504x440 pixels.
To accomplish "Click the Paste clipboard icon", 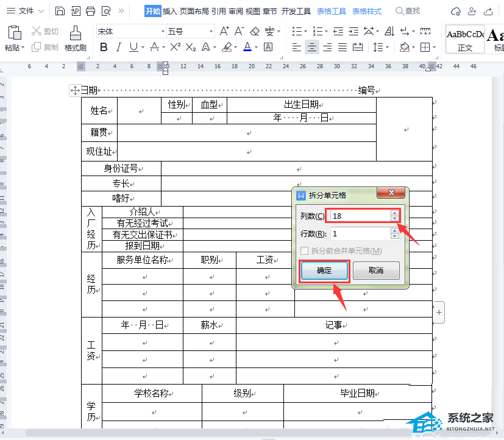I will click(x=15, y=33).
